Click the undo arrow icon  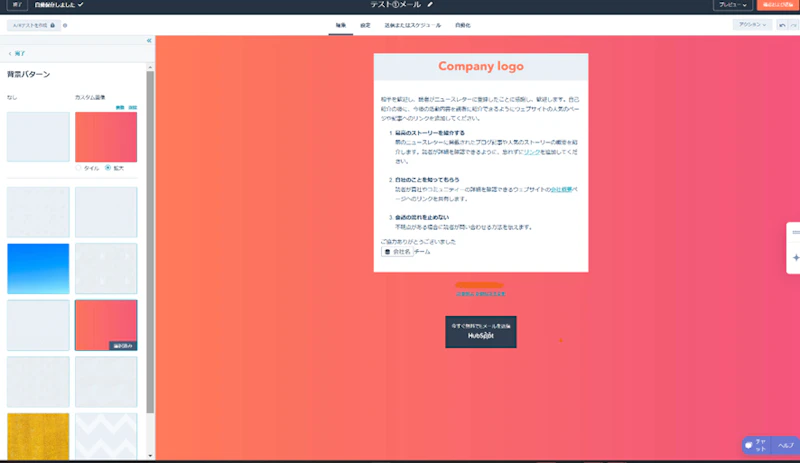782,25
